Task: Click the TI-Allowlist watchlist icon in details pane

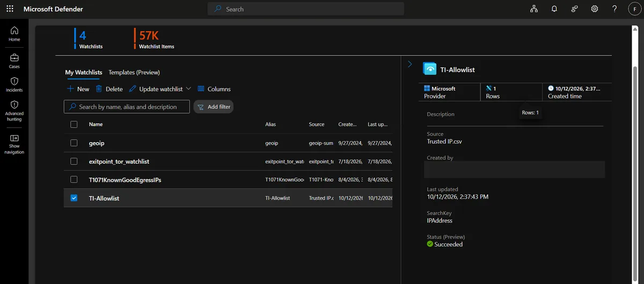Action: point(430,69)
